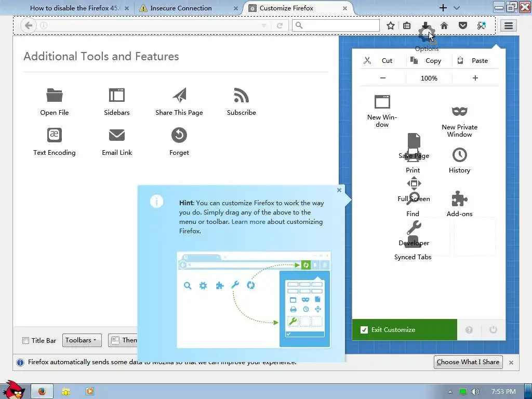Click the Forget history icon
532x399 pixels.
179,135
